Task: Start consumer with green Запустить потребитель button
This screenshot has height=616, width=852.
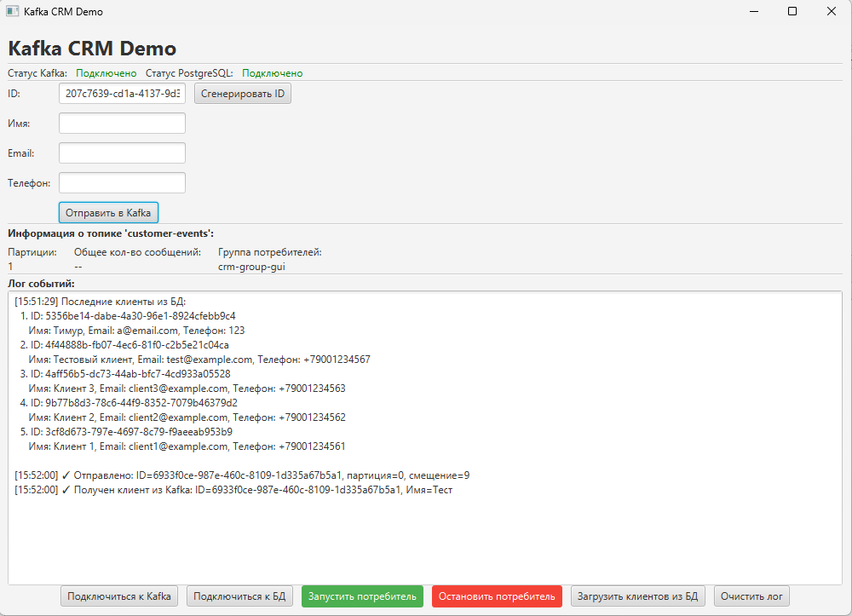Action: (362, 596)
